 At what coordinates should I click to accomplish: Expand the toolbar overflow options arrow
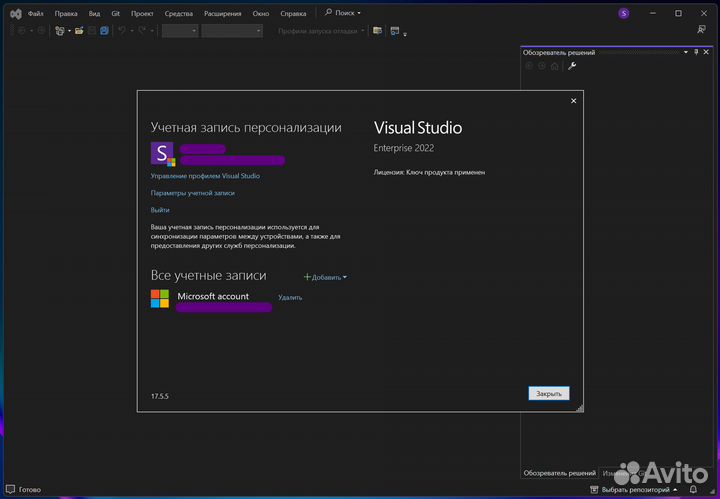(x=405, y=34)
